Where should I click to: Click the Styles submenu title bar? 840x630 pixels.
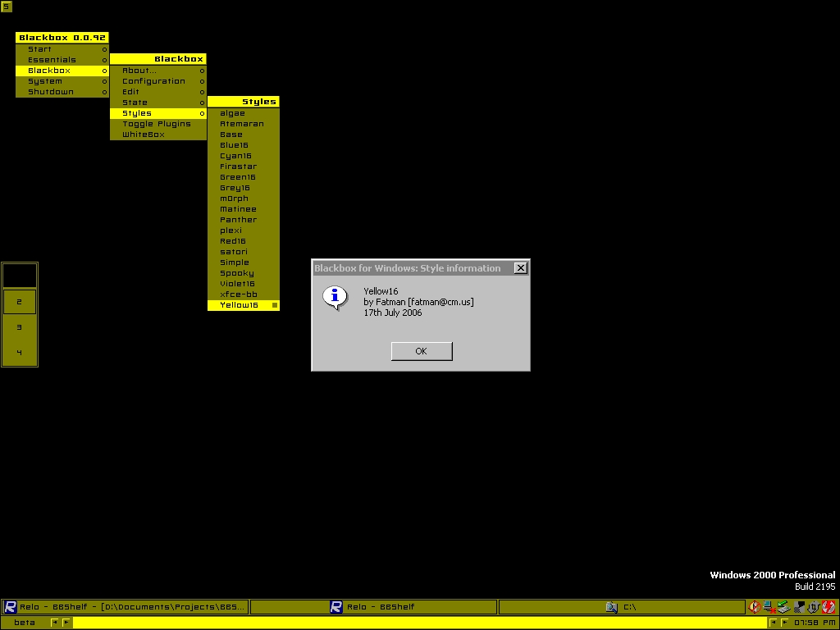(x=243, y=102)
